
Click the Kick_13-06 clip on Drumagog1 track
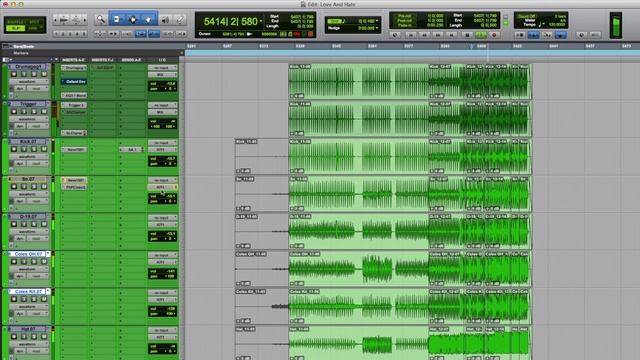pyautogui.click(x=358, y=81)
